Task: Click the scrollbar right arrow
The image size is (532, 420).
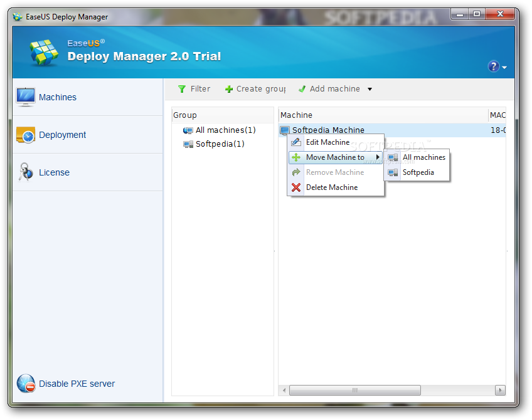Action: click(500, 390)
